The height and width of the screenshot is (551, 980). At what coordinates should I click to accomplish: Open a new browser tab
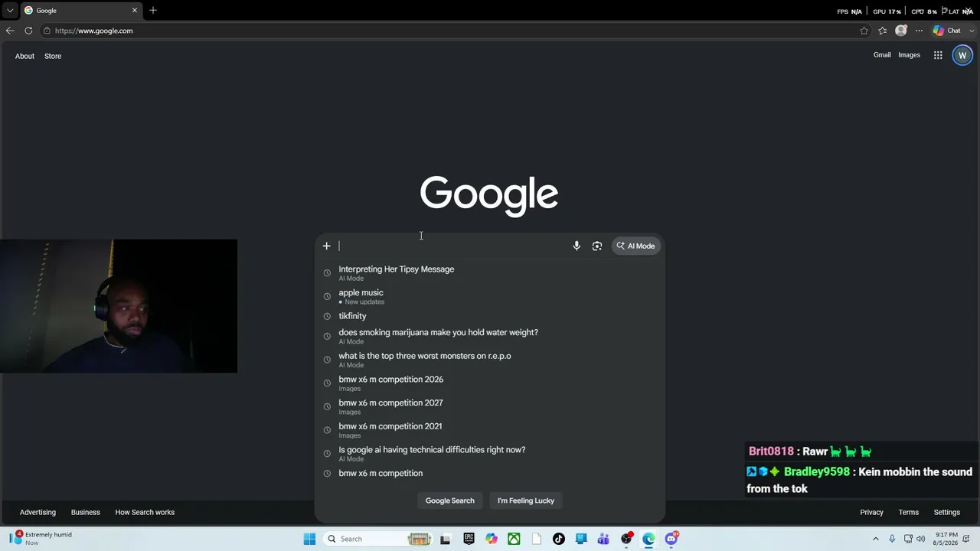(x=153, y=11)
